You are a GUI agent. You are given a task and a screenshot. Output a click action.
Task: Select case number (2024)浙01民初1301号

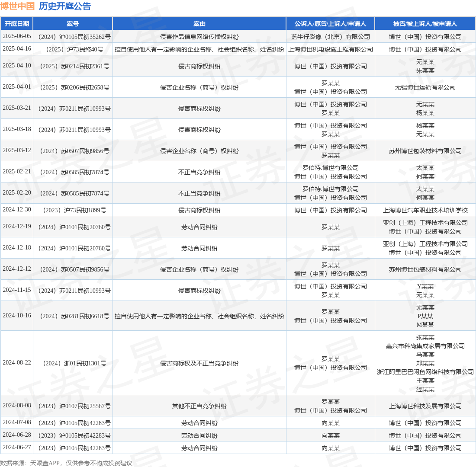(x=73, y=363)
